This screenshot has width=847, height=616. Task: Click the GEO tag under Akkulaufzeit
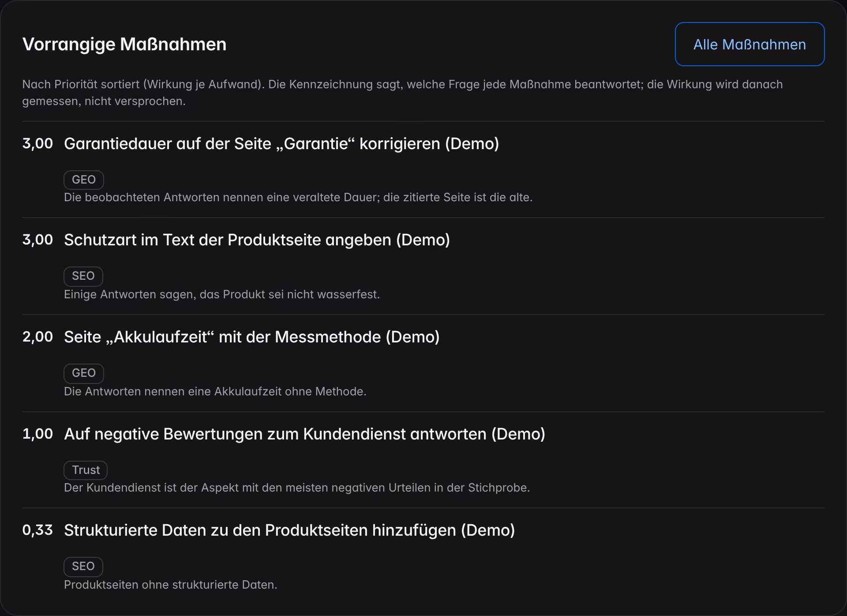[84, 373]
